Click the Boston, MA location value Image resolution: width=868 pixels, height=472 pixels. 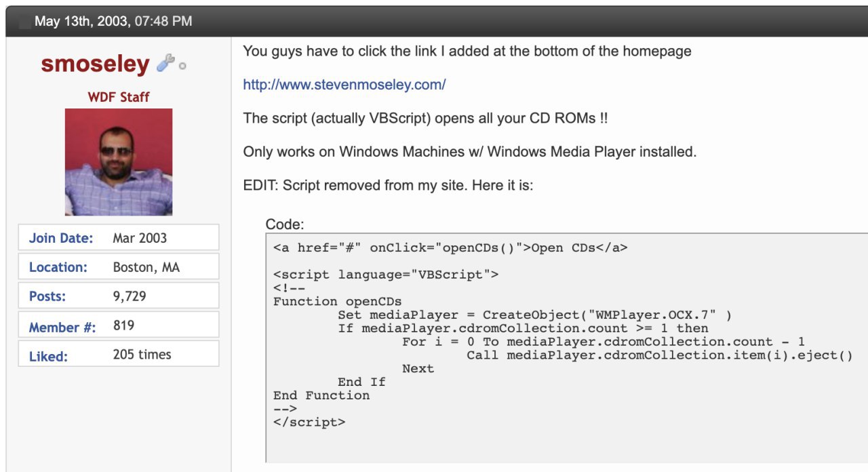point(146,267)
